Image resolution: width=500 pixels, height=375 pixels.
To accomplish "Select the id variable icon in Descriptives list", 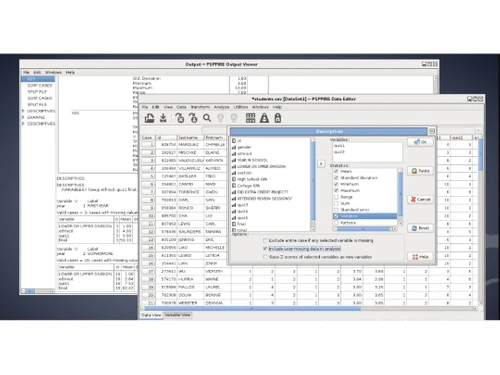I will (x=234, y=141).
